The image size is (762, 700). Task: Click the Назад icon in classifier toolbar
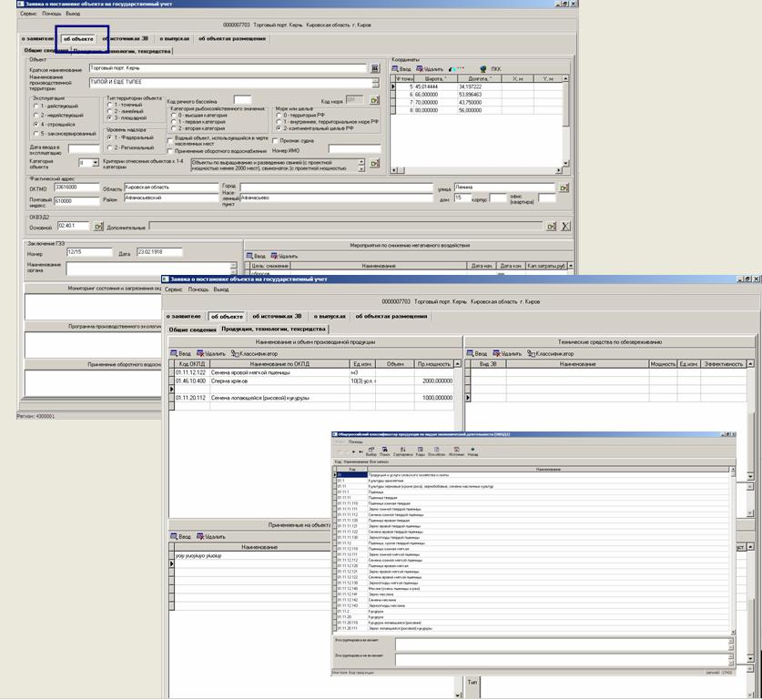tap(472, 451)
